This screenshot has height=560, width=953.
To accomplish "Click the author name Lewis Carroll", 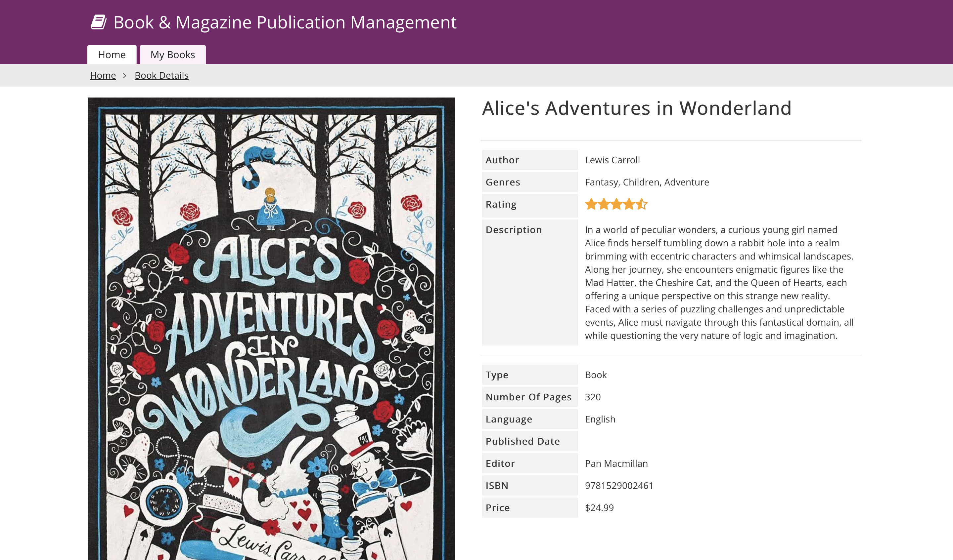I will pos(612,160).
